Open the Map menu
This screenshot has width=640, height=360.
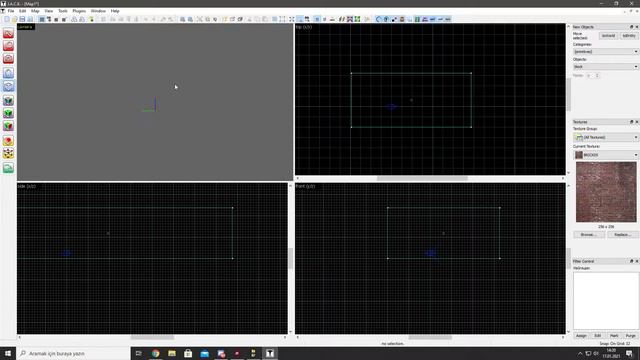click(x=36, y=11)
